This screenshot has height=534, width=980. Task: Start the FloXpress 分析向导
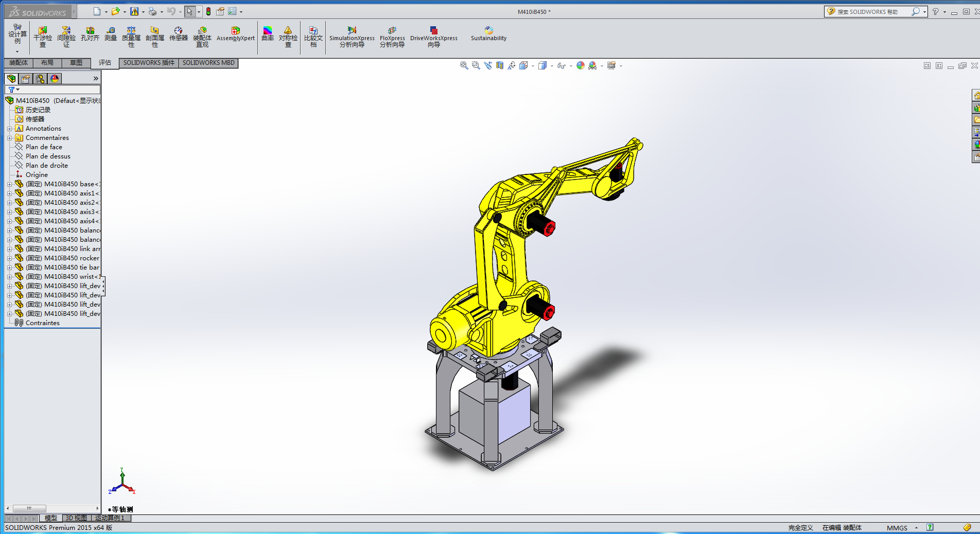(x=392, y=36)
